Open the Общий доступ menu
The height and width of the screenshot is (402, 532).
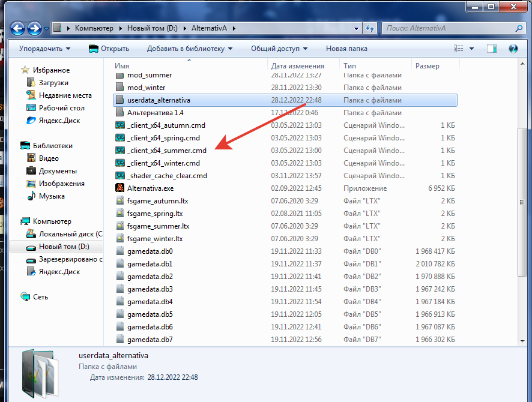click(279, 49)
